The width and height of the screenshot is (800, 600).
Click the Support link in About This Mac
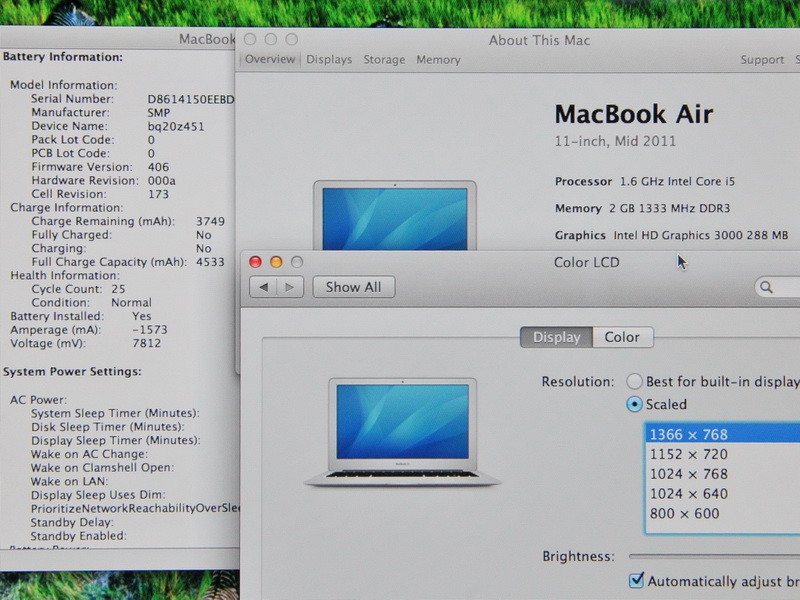coord(762,60)
